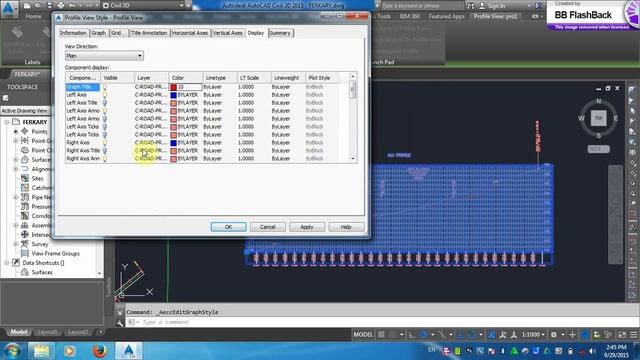Open the Vertical Axes tab
Screen dimensions: 640x360
pos(228,33)
